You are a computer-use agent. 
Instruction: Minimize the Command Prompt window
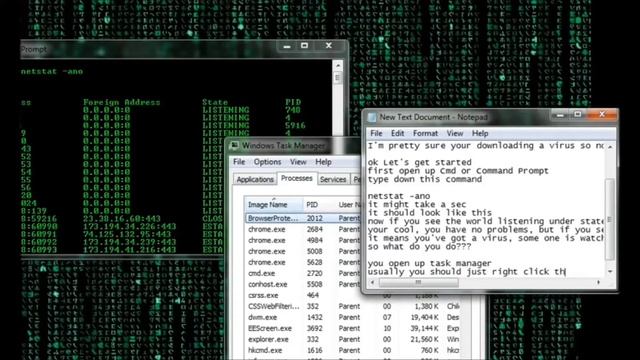[287, 46]
